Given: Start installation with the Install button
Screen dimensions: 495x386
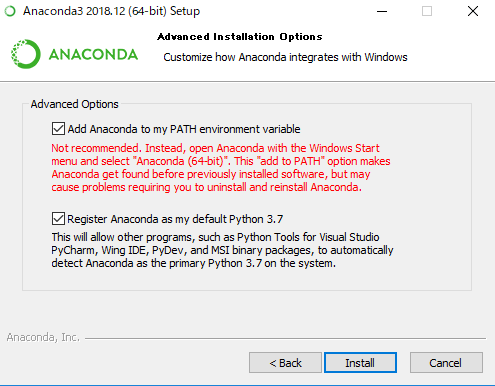Looking at the screenshot, I should click(360, 363).
